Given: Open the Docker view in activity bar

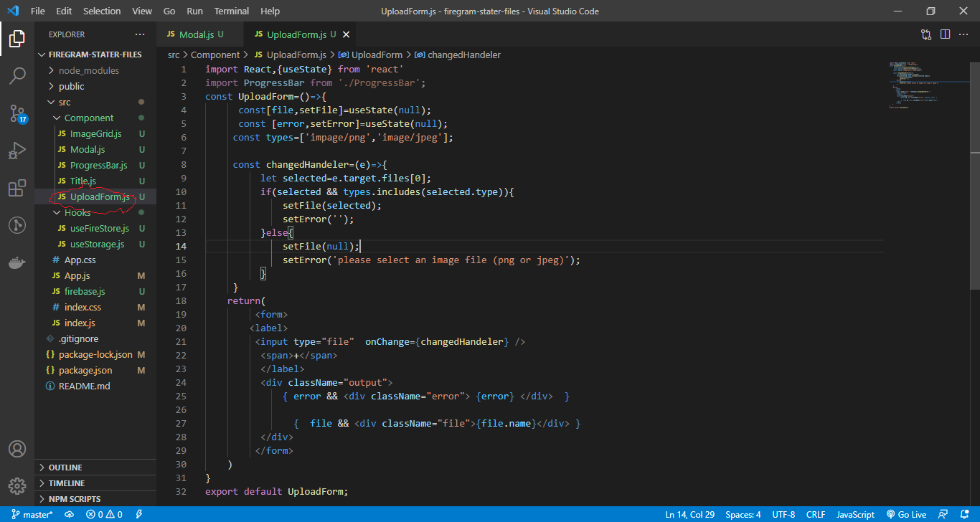Looking at the screenshot, I should (17, 262).
